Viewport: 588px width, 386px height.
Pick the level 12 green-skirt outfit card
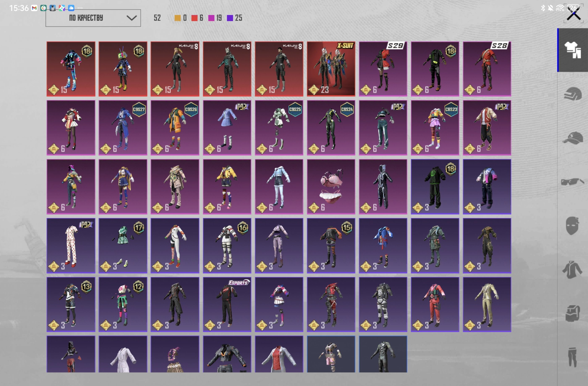(123, 304)
